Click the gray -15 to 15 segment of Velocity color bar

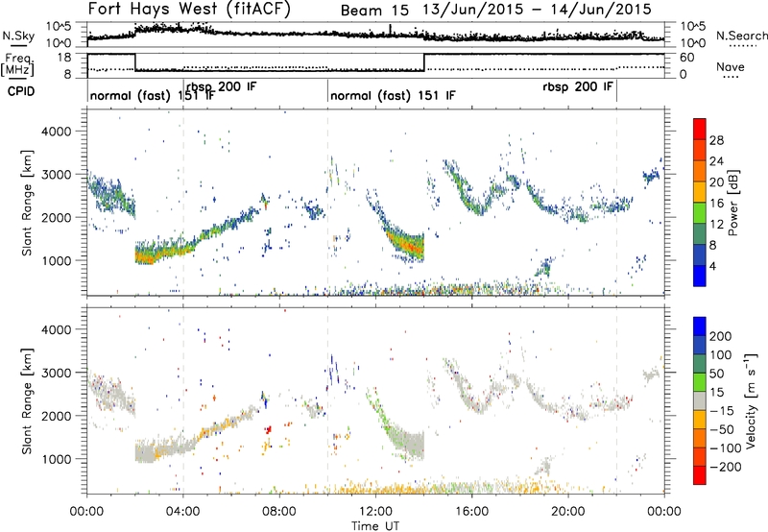pos(700,400)
